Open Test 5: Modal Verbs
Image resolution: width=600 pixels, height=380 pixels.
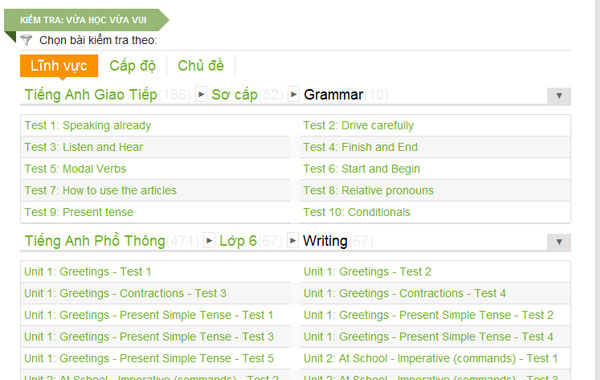coord(75,169)
